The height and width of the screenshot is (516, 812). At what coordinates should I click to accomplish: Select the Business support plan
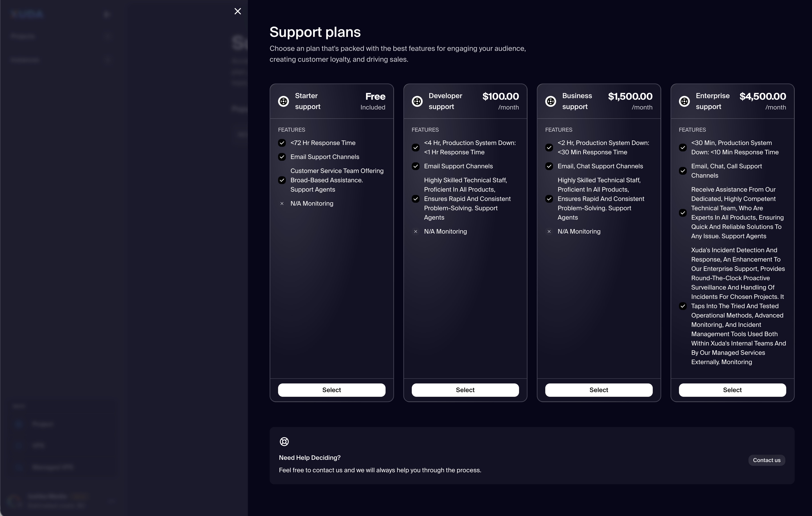coord(599,390)
